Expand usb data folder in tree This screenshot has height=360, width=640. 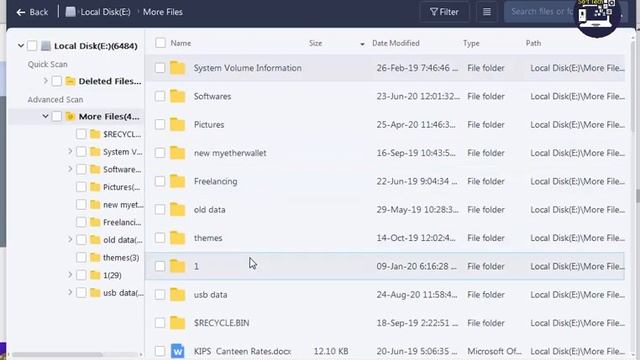pyautogui.click(x=70, y=292)
